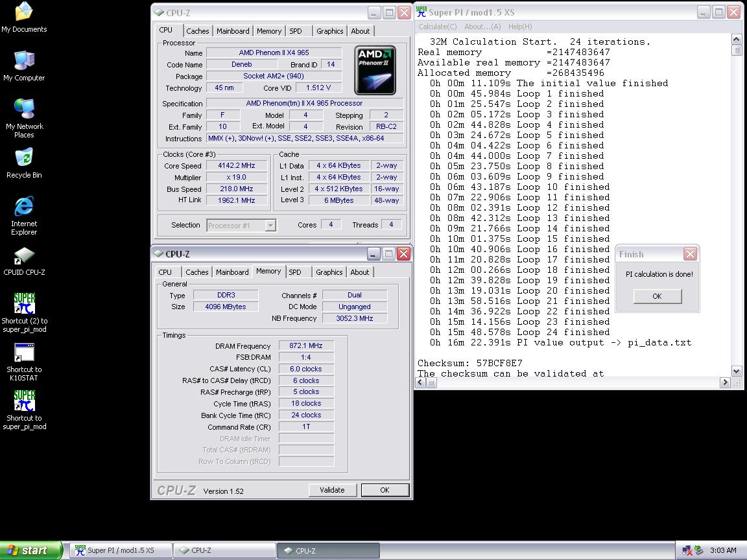Click the Bus Speed value 218.0 MHz

click(236, 189)
